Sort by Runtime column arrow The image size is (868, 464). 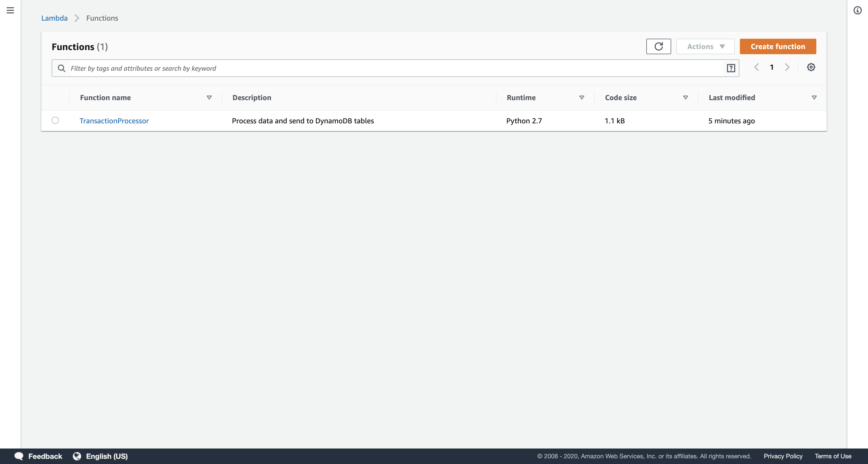click(582, 98)
